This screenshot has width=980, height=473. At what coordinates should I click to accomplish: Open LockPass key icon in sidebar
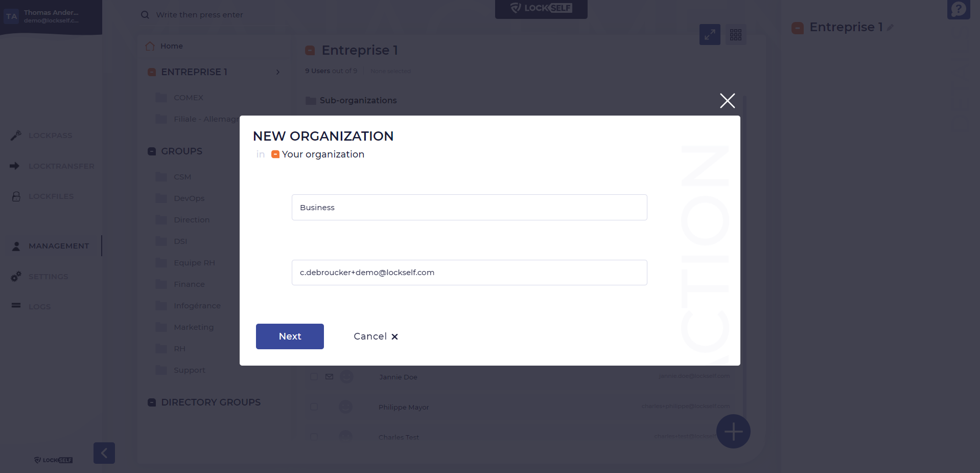coord(16,135)
